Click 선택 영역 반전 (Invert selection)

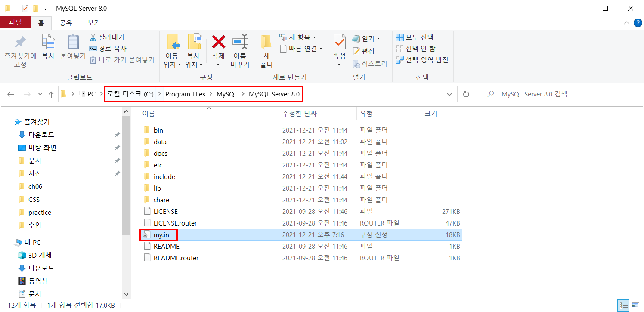(422, 60)
